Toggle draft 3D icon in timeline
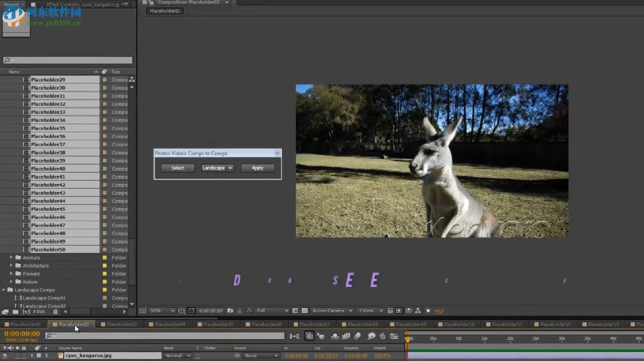This screenshot has width=644, height=361. [321, 336]
